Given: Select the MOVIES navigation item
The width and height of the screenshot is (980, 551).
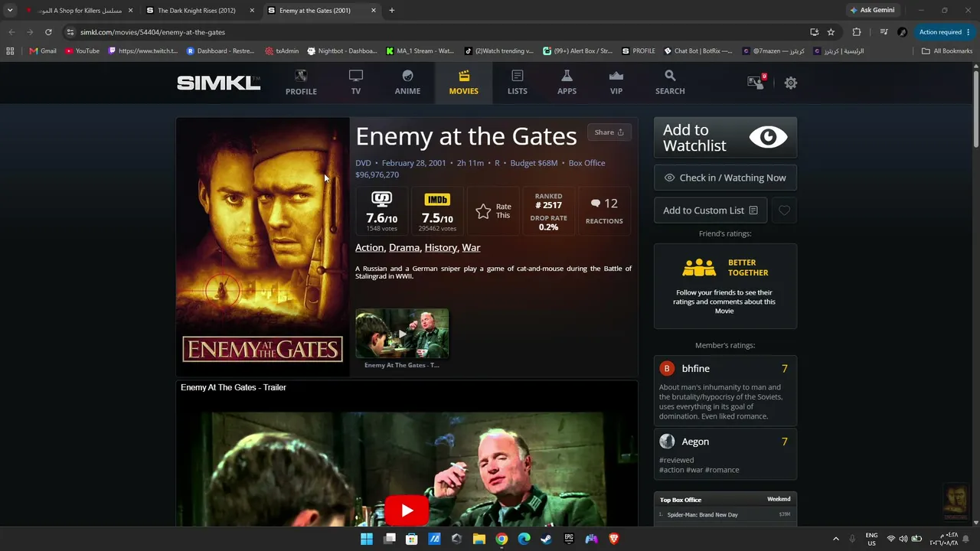Looking at the screenshot, I should tap(463, 83).
